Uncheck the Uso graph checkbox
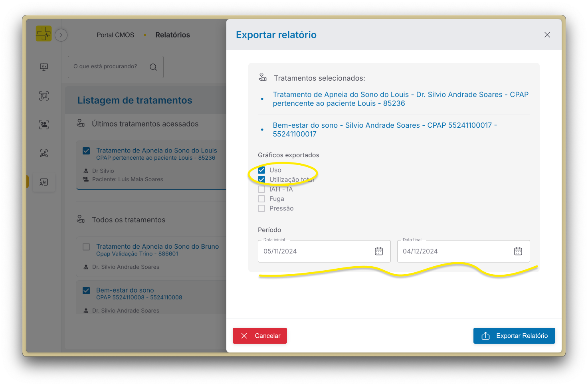 point(261,170)
